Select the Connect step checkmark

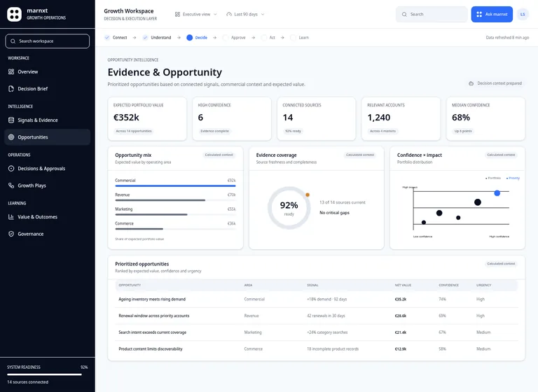click(107, 37)
